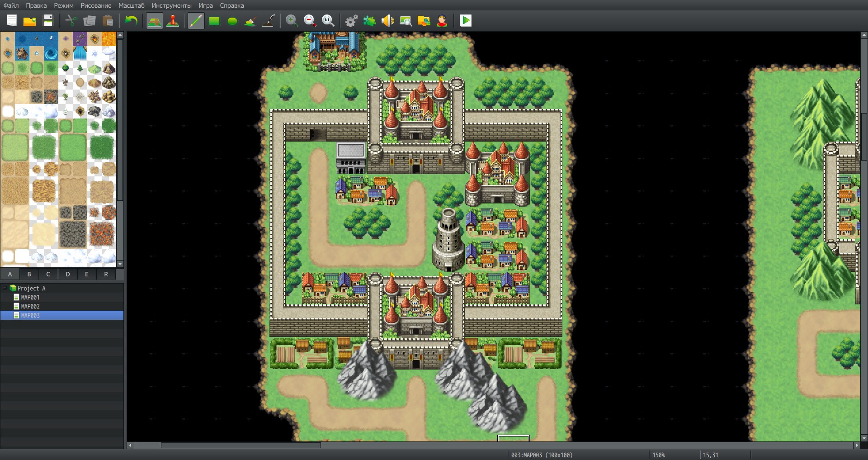Open the Режим menu
868x460 pixels.
coord(64,5)
